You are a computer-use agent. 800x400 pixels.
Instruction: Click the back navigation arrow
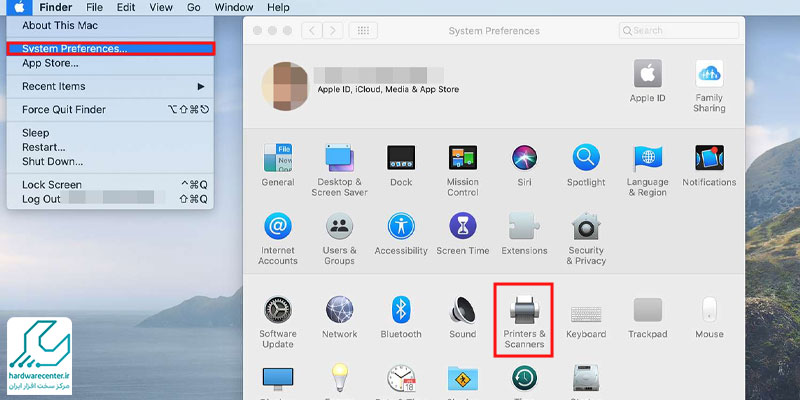tap(312, 31)
